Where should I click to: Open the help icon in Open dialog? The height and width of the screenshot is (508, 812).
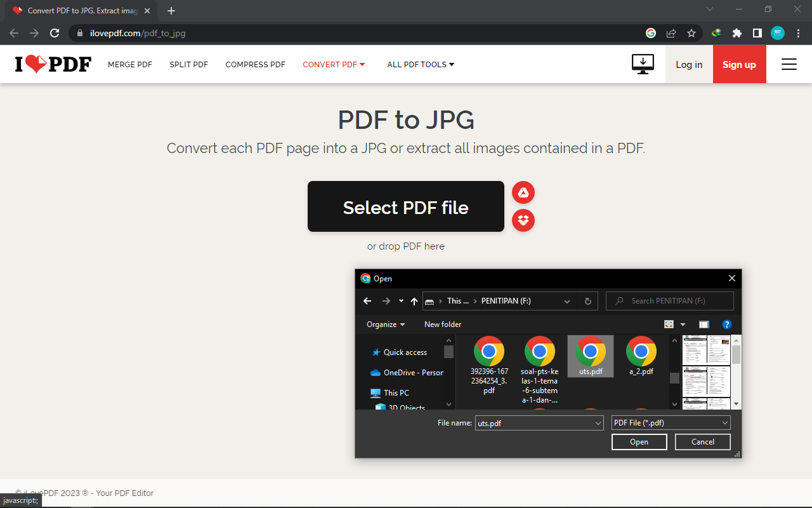[727, 324]
